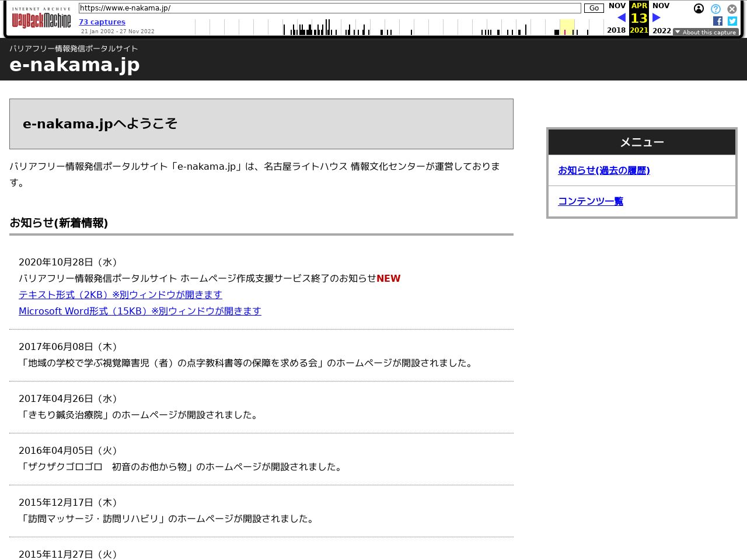Share capture on Facebook
This screenshot has height=560, width=747.
pos(718,21)
